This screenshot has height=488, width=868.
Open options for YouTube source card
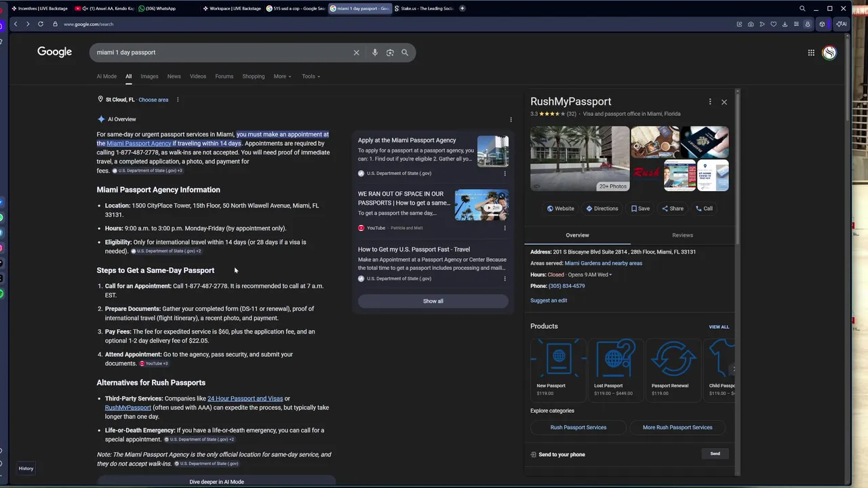click(505, 228)
